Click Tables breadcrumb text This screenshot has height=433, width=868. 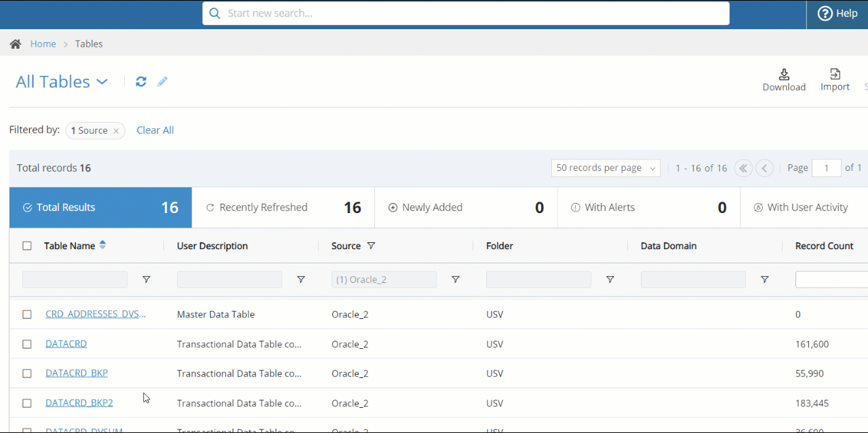point(89,44)
